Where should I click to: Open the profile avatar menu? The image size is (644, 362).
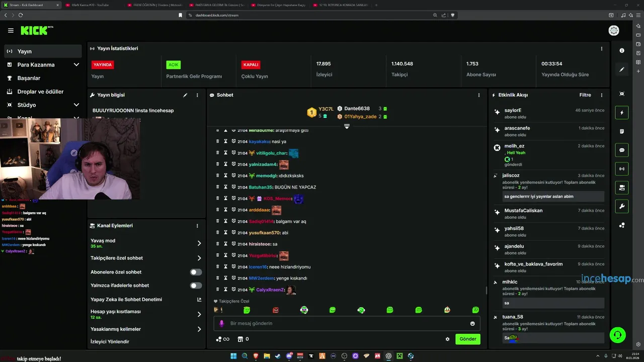click(x=614, y=31)
